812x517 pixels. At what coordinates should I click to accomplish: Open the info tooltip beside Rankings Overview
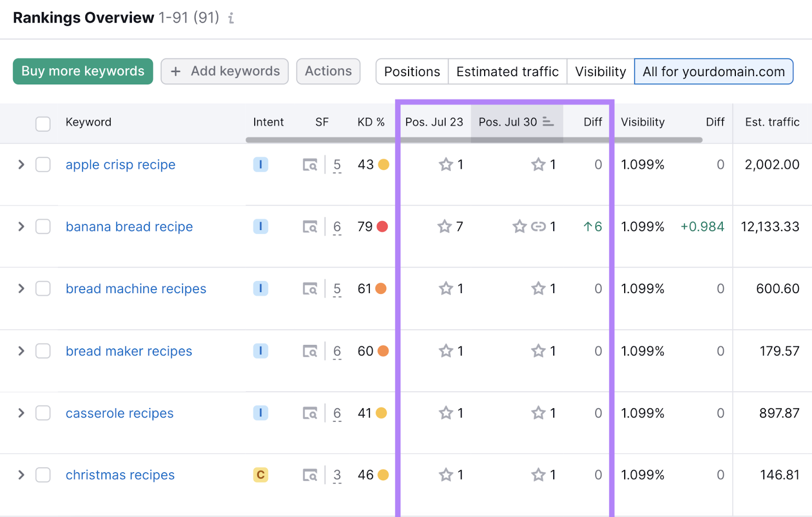click(231, 18)
